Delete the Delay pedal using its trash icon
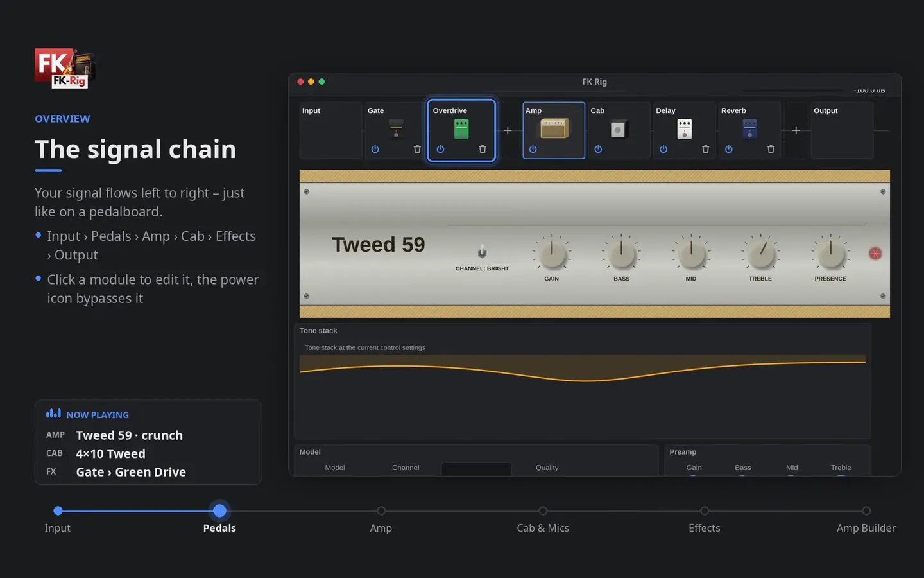Viewport: 924px width, 578px height. tap(706, 149)
